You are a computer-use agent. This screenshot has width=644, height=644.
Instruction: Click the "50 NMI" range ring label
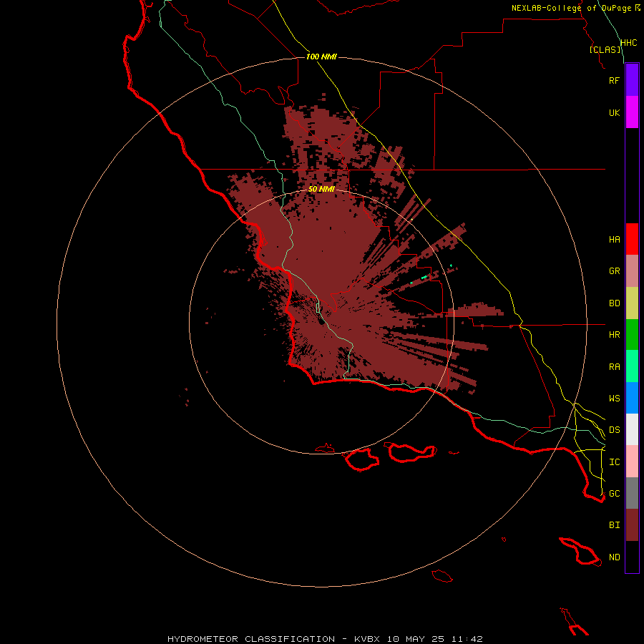(321, 190)
